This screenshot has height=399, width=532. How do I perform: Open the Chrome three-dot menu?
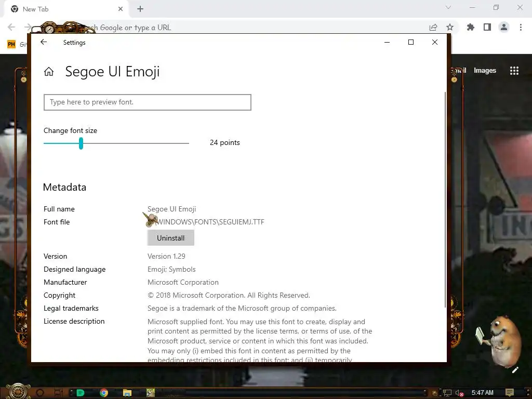coord(521,27)
